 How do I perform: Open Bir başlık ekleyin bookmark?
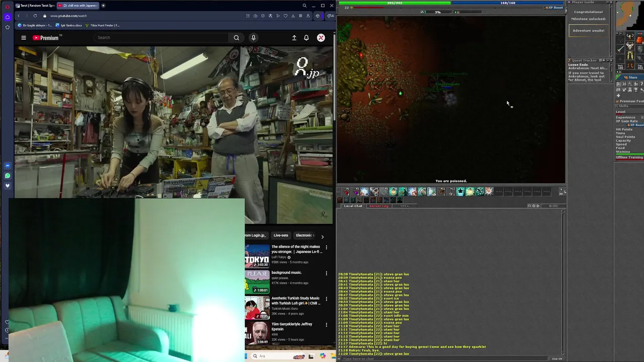click(35, 25)
